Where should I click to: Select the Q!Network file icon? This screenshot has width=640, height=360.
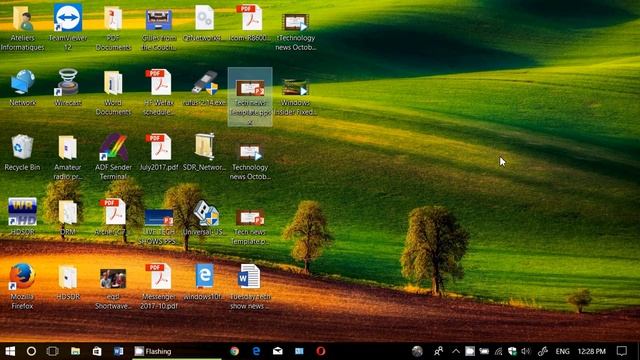coord(204,24)
